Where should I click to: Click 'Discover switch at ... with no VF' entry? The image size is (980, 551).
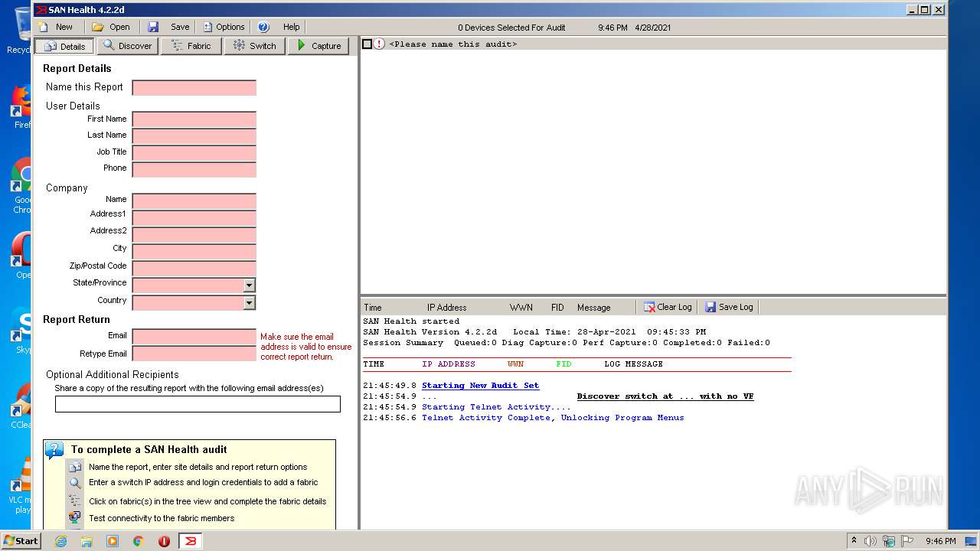(665, 396)
